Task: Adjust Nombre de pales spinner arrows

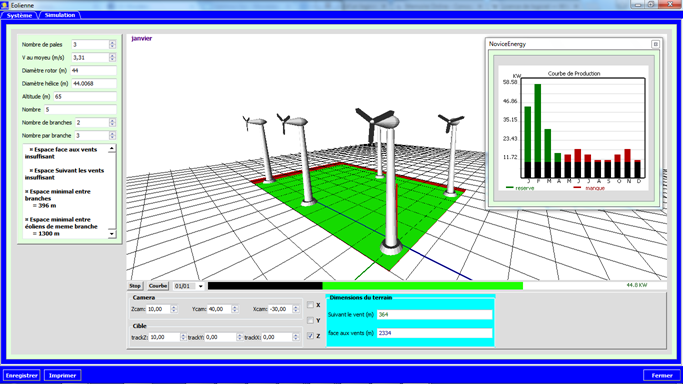Action: point(112,44)
